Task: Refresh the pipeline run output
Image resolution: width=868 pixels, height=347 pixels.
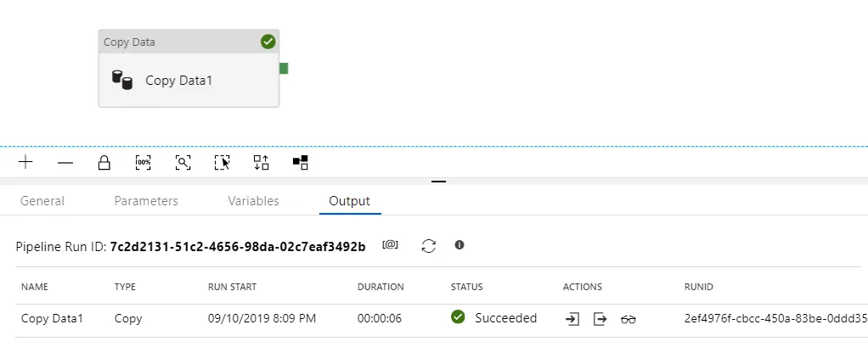Action: 429,245
